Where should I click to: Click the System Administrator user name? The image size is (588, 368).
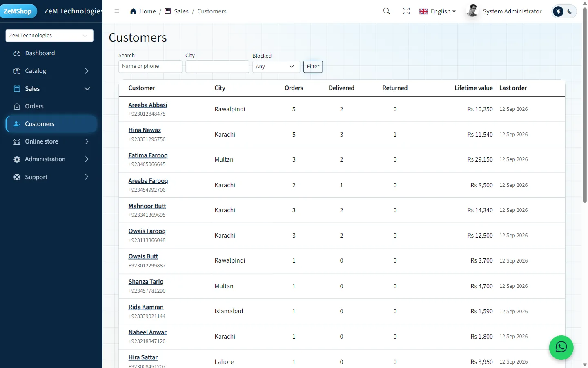tap(512, 11)
